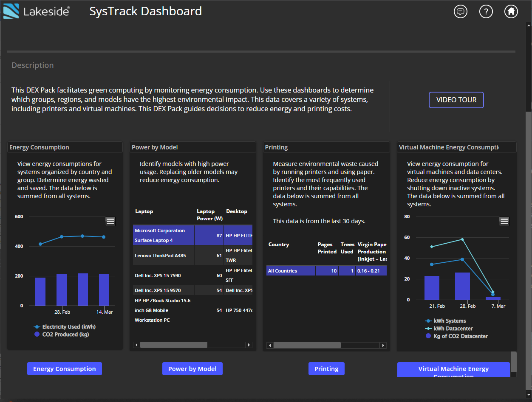Open the feedback chat icon in the header
The height and width of the screenshot is (402, 532).
(460, 11)
